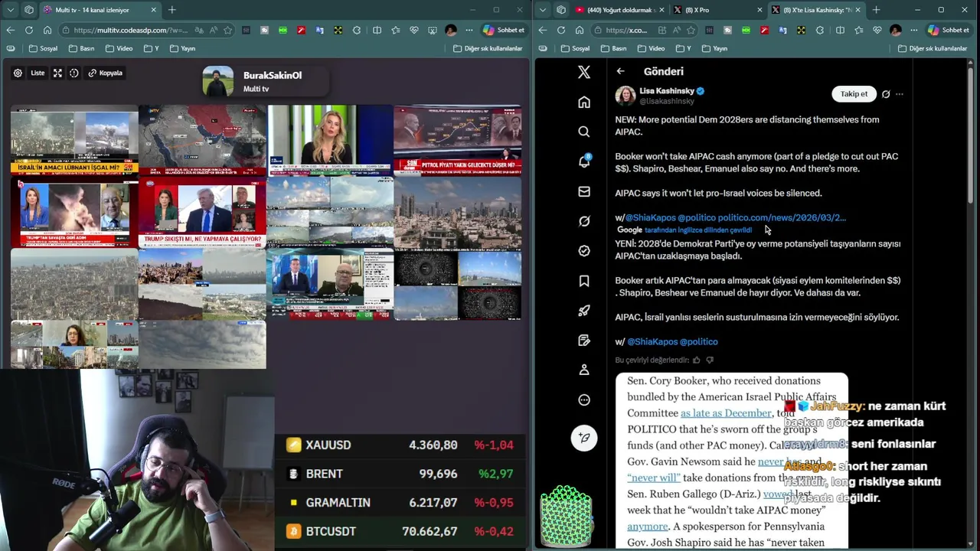Open X sidebar more circle icon
This screenshot has width=980, height=551.
pyautogui.click(x=584, y=399)
